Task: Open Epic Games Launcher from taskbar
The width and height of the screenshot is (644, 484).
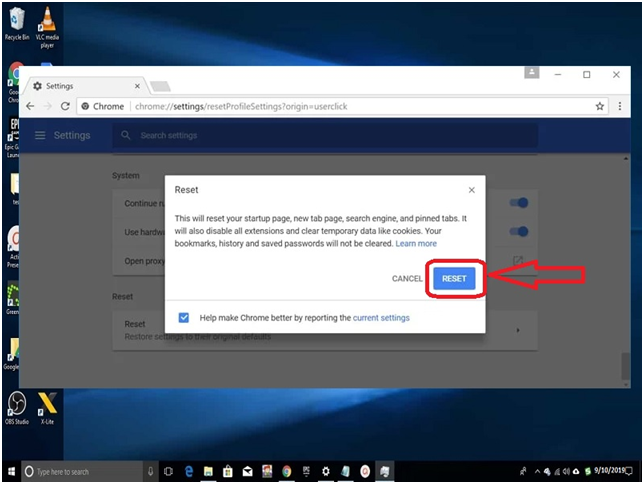Action: click(x=306, y=471)
